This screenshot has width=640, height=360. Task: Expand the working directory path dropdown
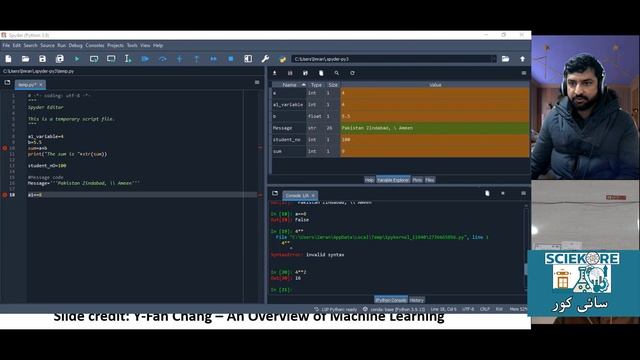[493, 59]
